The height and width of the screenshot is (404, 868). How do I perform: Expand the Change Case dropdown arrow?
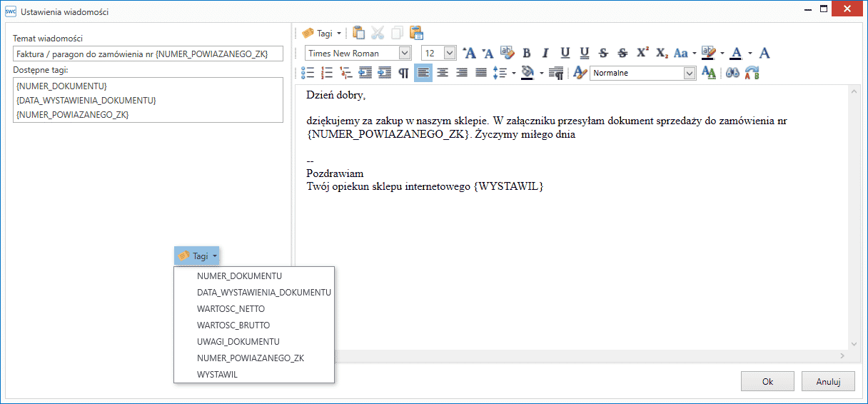coord(695,53)
